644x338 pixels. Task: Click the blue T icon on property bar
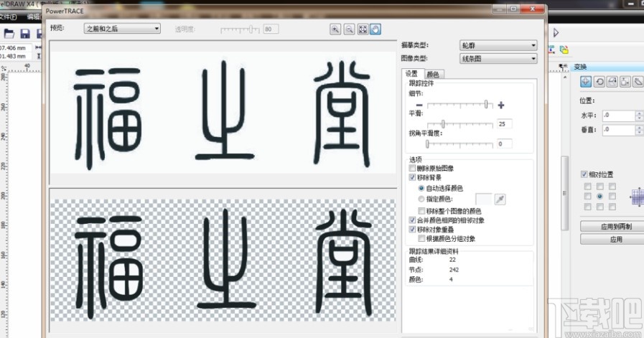[551, 50]
